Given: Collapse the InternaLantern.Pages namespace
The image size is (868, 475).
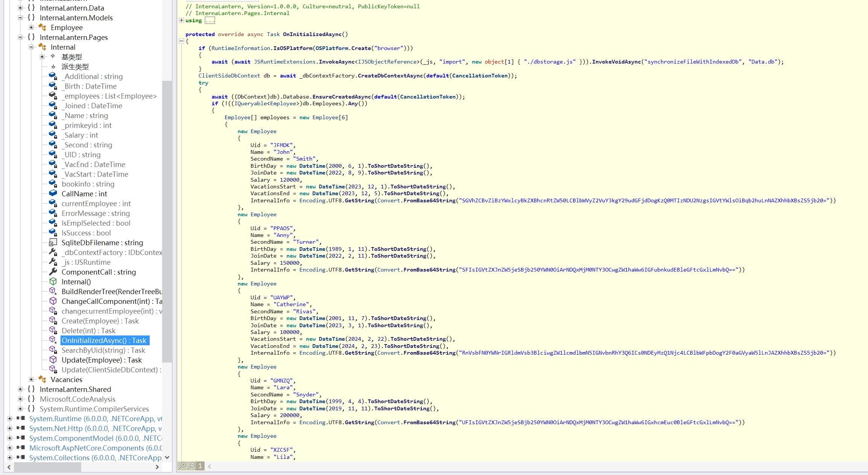Looking at the screenshot, I should tap(20, 37).
